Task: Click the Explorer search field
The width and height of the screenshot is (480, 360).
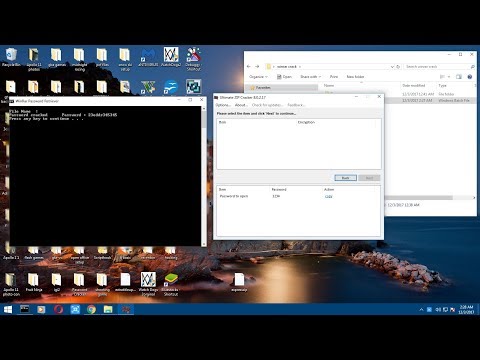Action: coord(439,67)
